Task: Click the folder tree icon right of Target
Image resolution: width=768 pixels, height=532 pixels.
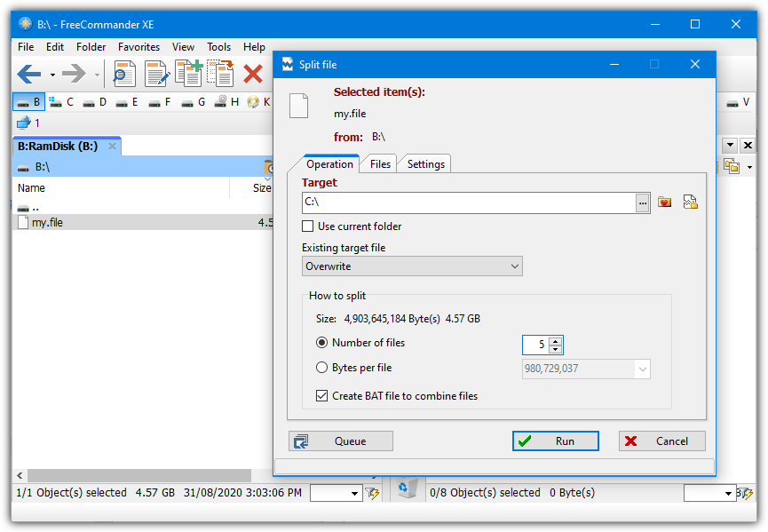Action: [x=691, y=202]
